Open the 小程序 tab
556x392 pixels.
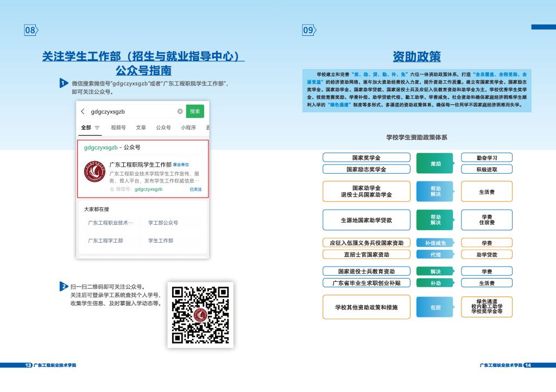click(x=188, y=128)
